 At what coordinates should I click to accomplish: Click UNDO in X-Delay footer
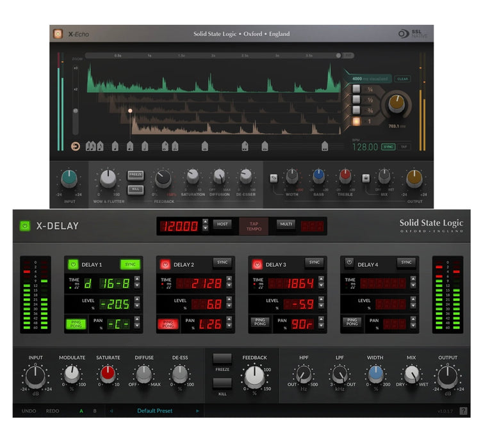click(x=29, y=411)
